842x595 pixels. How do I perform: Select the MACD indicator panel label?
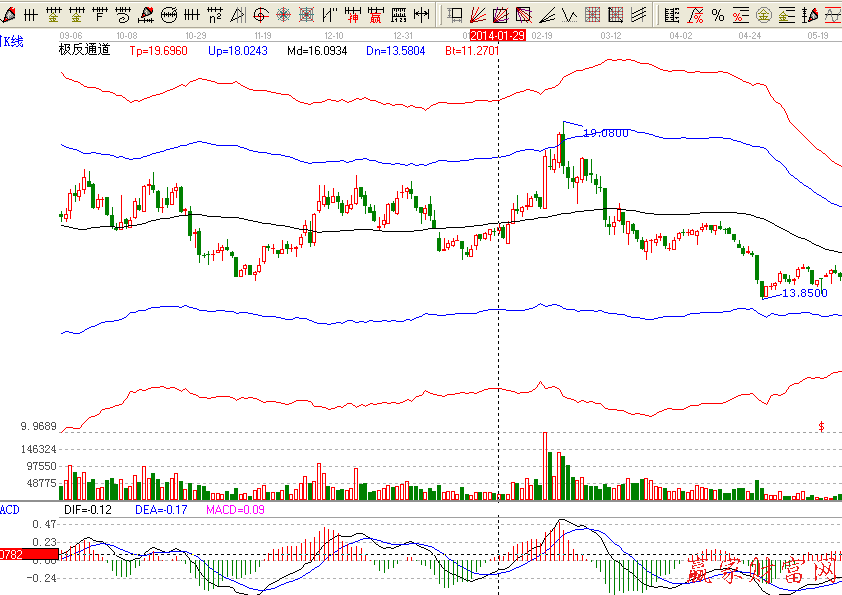pos(9,510)
